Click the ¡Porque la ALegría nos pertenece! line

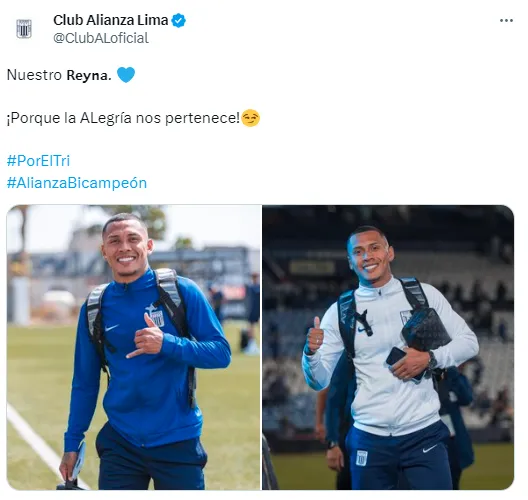point(123,118)
